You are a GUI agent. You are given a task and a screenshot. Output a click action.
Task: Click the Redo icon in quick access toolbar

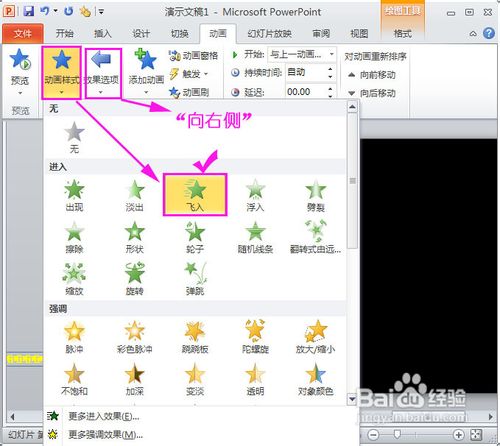point(69,11)
